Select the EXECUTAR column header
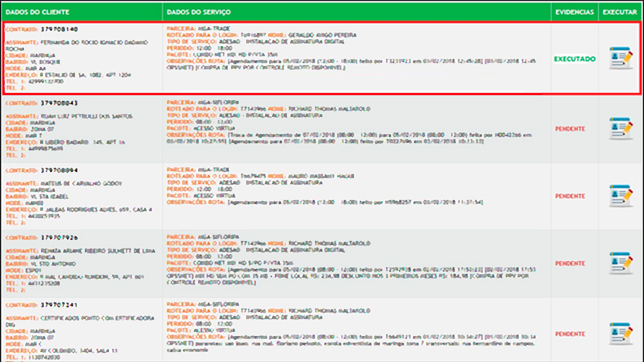644x362 pixels. coord(619,12)
